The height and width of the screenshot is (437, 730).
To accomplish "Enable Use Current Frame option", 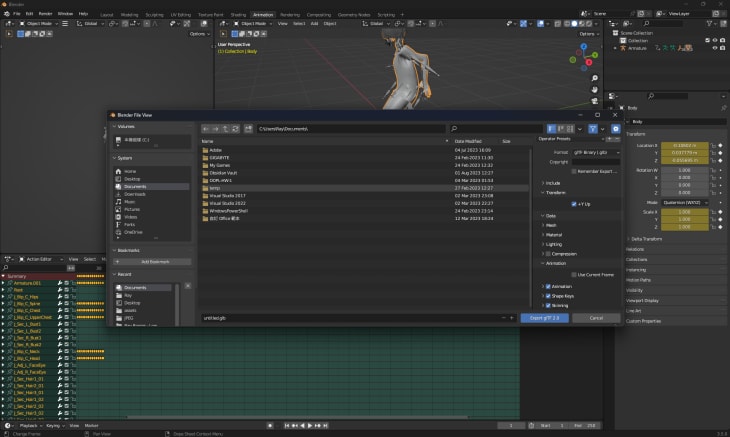I will coord(574,274).
